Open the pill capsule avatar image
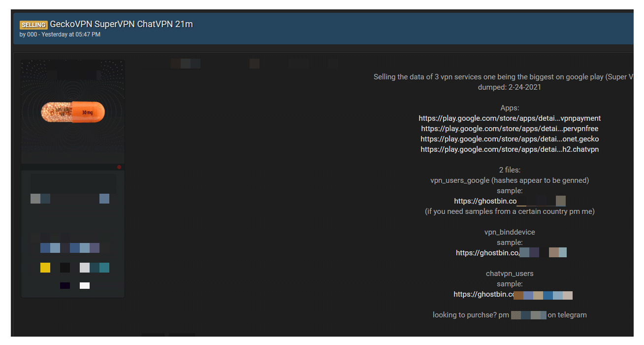 pos(73,111)
